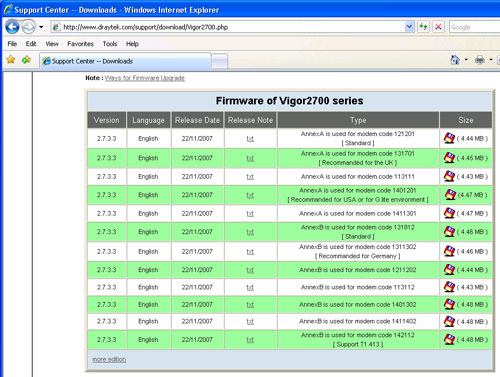
Task: Download firmware disk icon for modem code 1401201
Action: coord(450,194)
